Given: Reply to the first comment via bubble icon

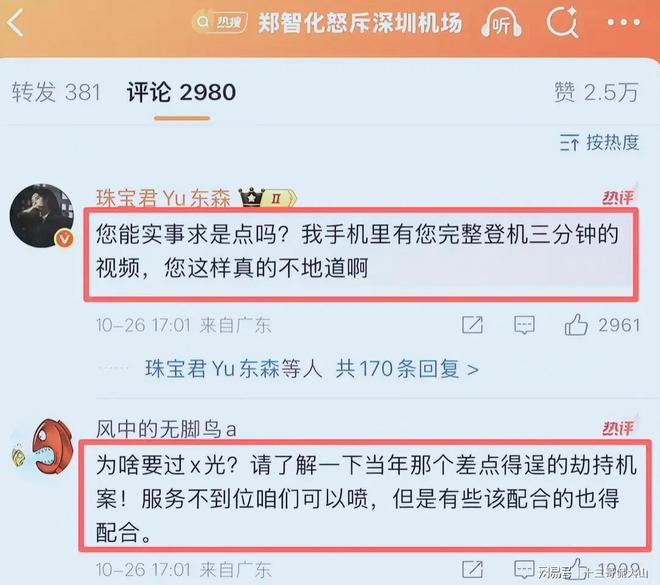Looking at the screenshot, I should (524, 325).
